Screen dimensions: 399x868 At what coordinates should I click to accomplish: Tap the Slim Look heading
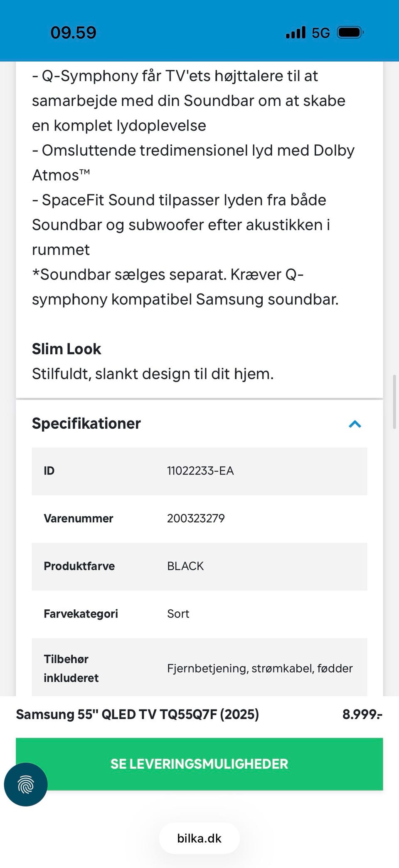point(66,349)
